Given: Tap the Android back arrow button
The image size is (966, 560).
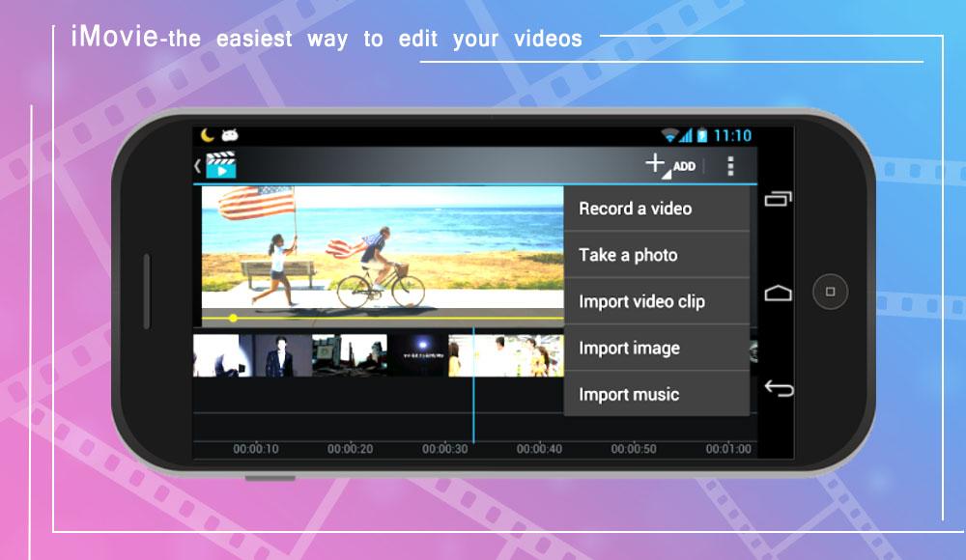Looking at the screenshot, I should (x=779, y=388).
